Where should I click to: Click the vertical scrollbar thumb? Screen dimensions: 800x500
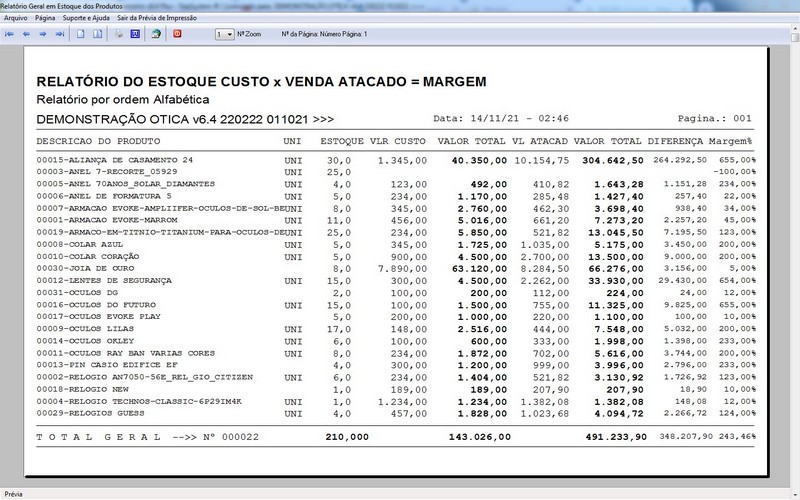795,37
